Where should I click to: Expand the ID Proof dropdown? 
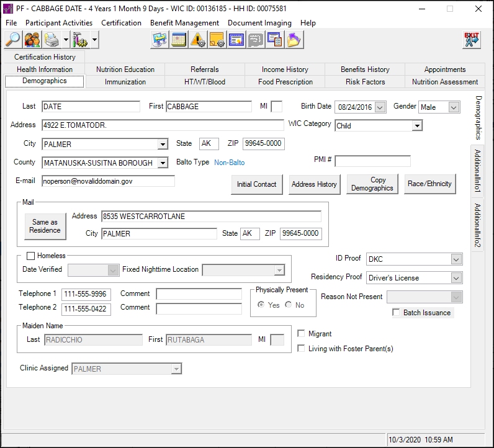pos(456,259)
